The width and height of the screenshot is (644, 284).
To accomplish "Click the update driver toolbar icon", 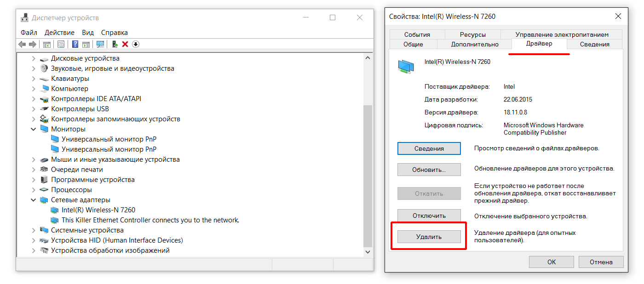I will coord(115,44).
